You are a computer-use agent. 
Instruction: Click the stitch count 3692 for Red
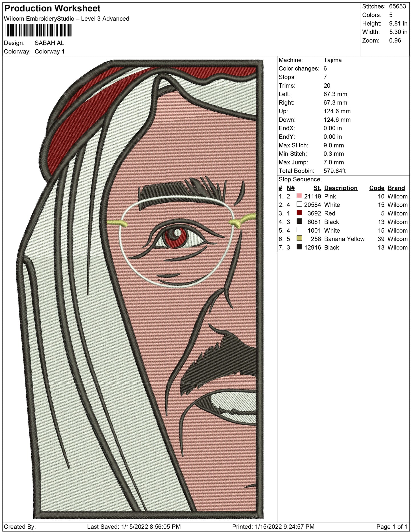tap(314, 213)
